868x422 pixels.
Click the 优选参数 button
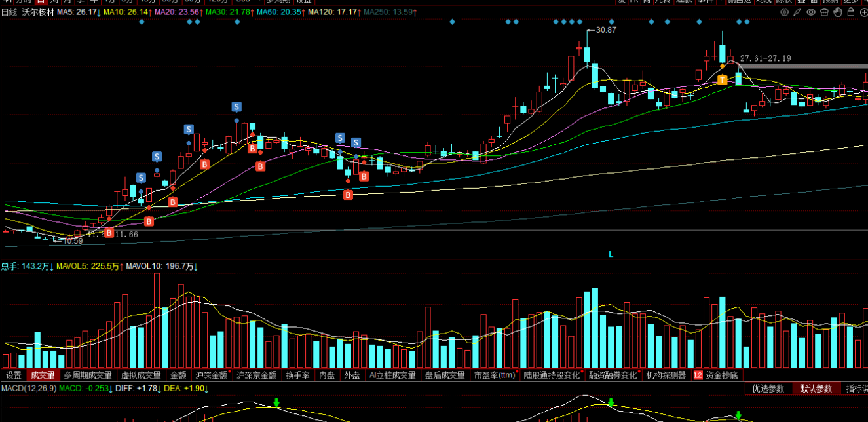pos(768,389)
